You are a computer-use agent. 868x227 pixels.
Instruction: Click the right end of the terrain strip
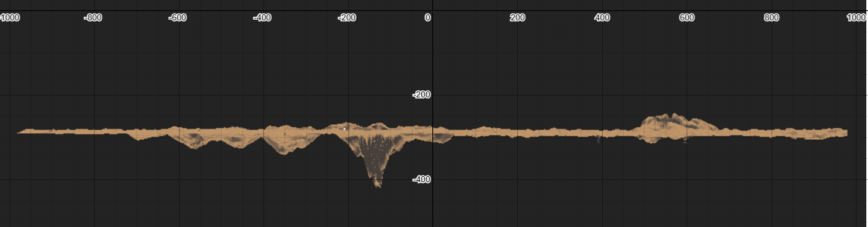click(x=845, y=132)
